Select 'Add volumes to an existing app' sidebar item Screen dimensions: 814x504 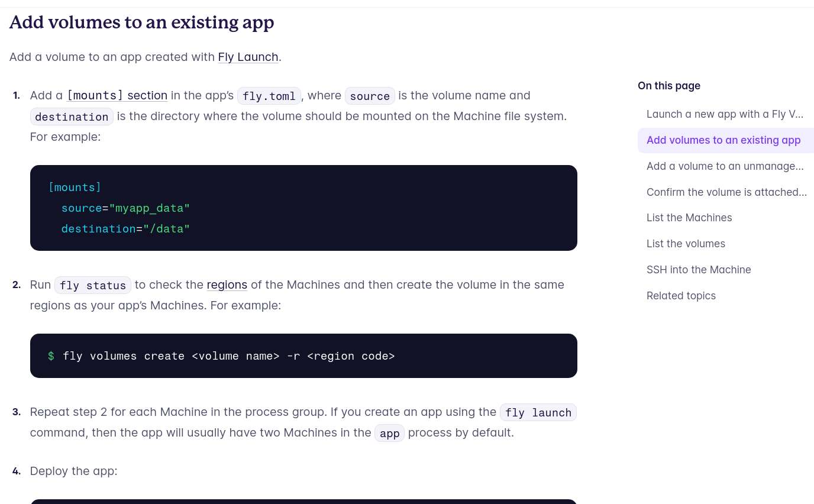[723, 140]
